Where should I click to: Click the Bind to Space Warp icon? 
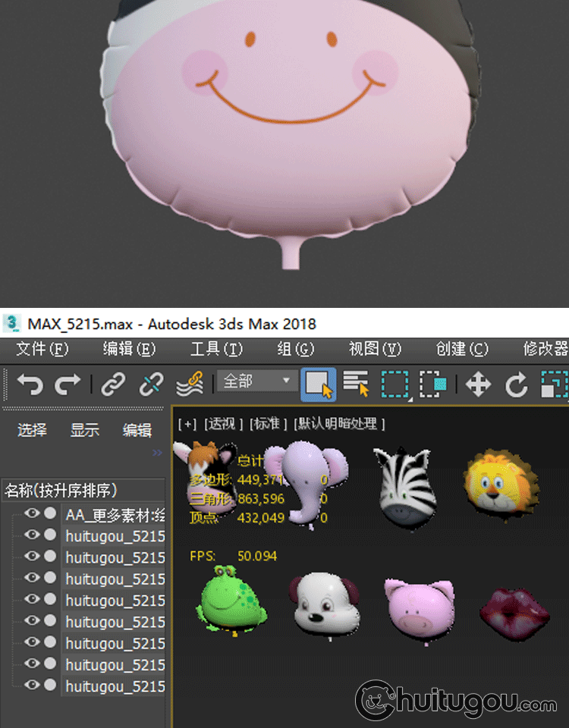[190, 384]
